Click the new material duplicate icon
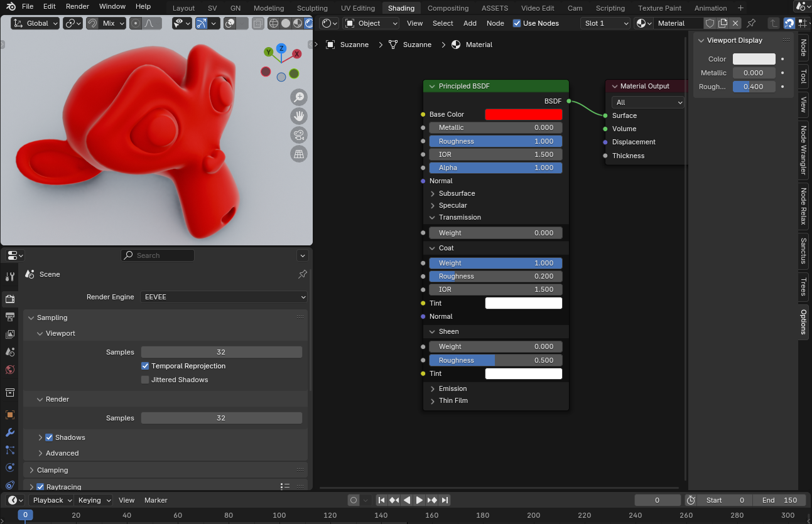The width and height of the screenshot is (812, 524). tap(723, 23)
